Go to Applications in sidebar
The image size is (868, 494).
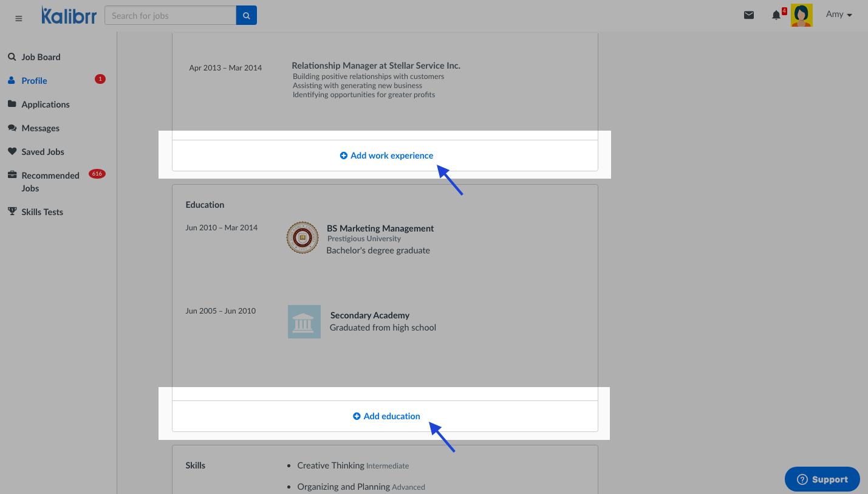point(45,105)
